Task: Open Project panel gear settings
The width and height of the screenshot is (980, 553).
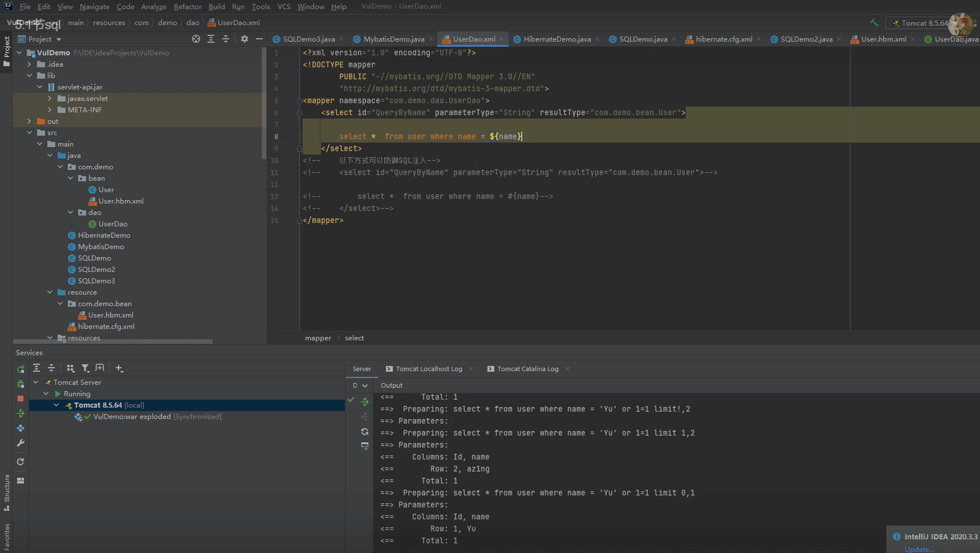Action: 244,39
